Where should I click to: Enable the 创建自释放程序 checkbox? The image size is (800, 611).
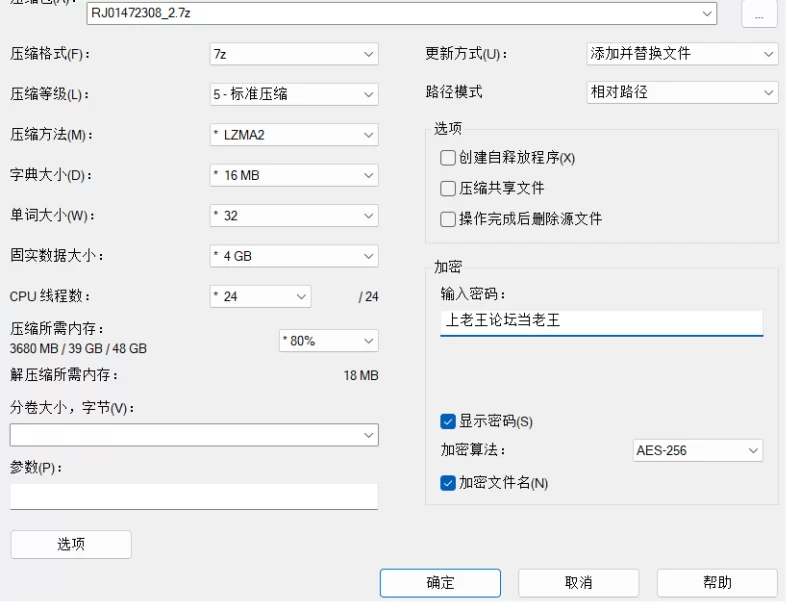click(x=448, y=158)
